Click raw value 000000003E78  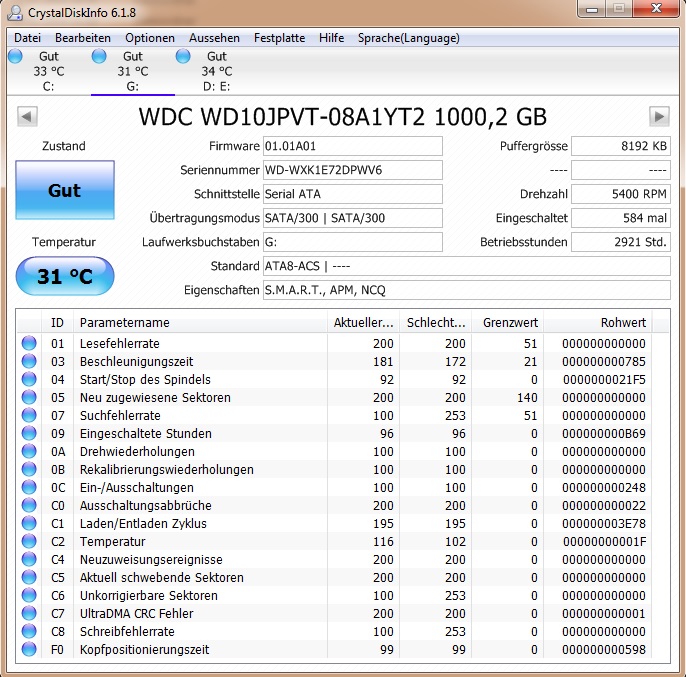(604, 523)
